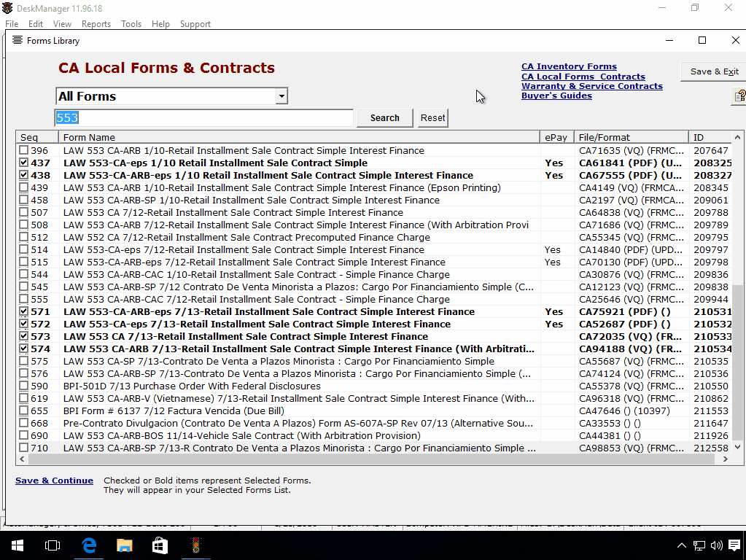Viewport: 746px width, 560px height.
Task: Open the Support menu
Action: 195,23
